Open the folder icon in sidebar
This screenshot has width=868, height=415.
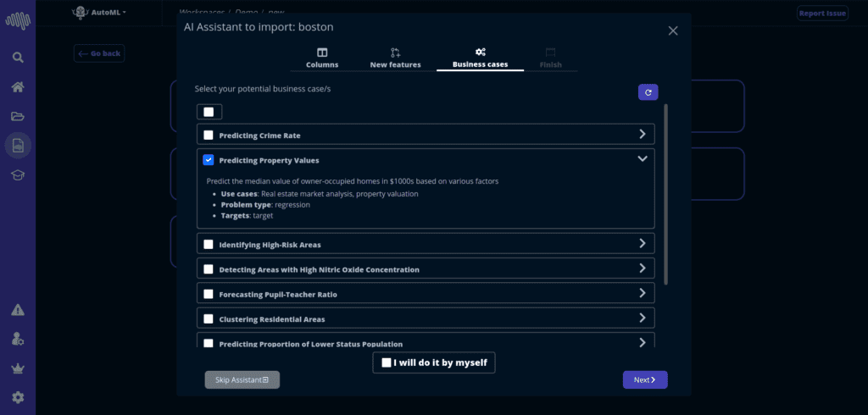pyautogui.click(x=18, y=116)
